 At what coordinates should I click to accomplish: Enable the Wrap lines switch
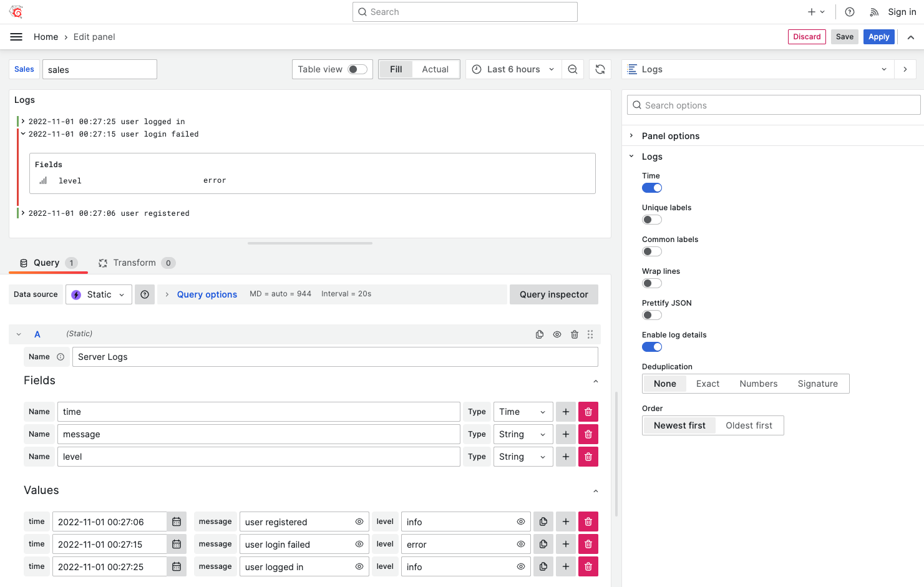click(652, 283)
